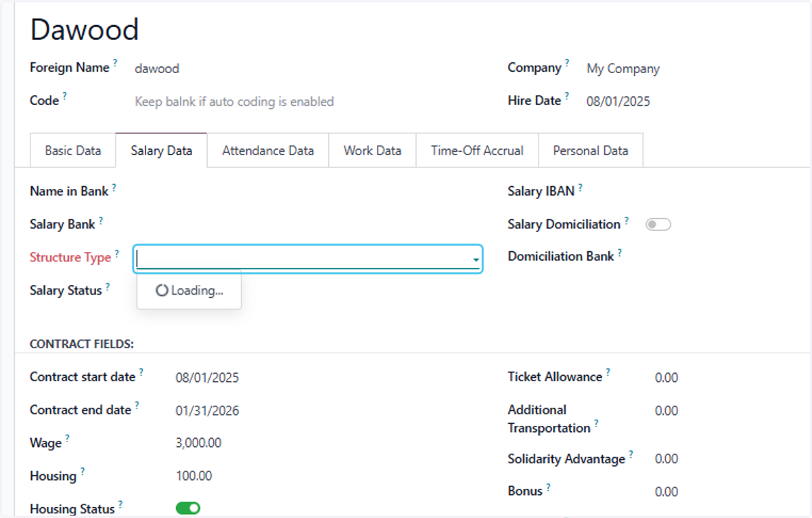
Task: Click the Domiciliation Bank label
Action: (x=561, y=257)
